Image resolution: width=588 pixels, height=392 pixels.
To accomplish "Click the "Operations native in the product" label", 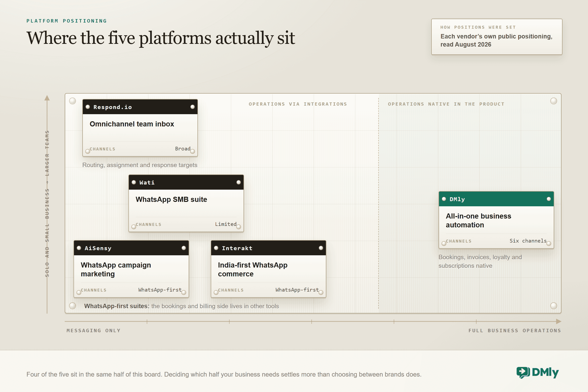I will click(x=446, y=104).
